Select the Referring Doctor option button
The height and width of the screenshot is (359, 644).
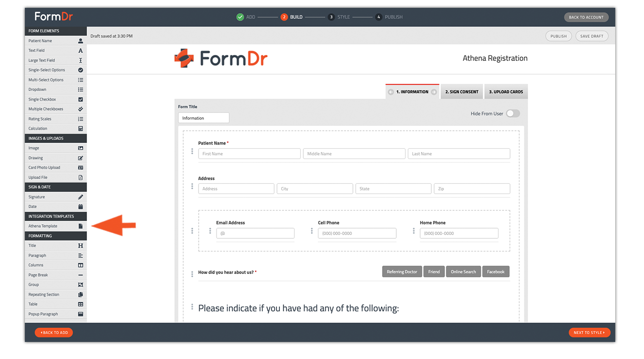tap(402, 272)
